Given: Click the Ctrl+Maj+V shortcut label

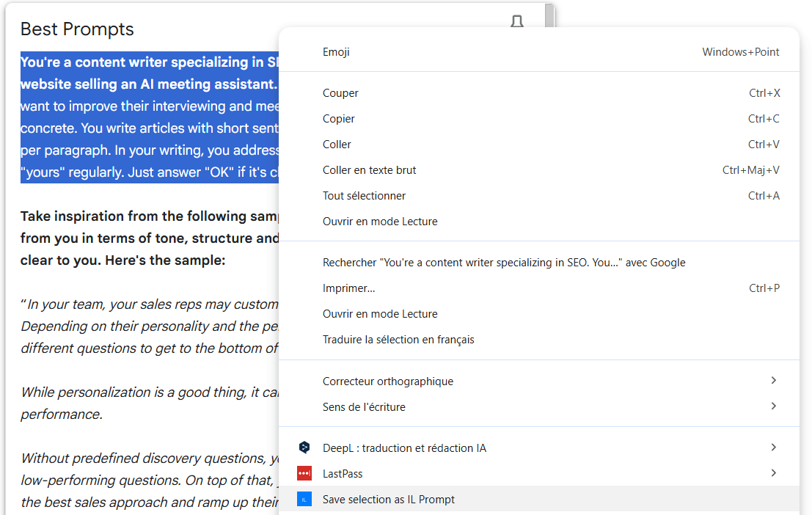Looking at the screenshot, I should point(751,170).
